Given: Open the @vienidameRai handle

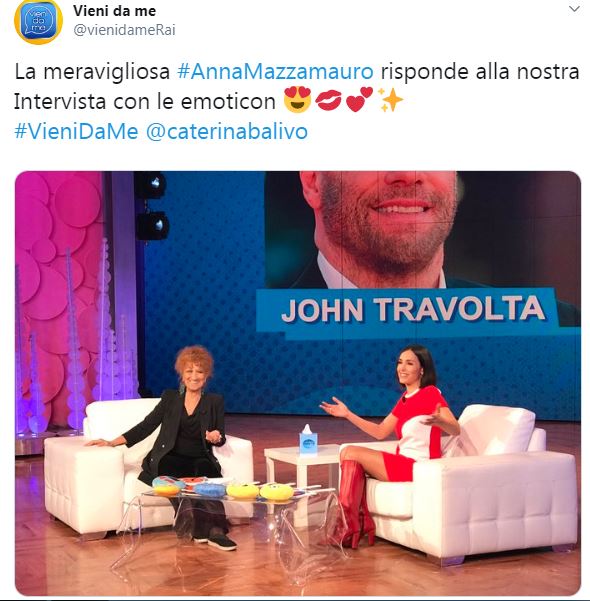Looking at the screenshot, I should (124, 30).
